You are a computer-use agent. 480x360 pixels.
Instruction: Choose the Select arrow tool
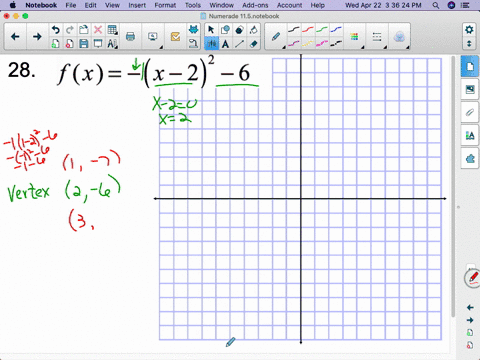(211, 30)
